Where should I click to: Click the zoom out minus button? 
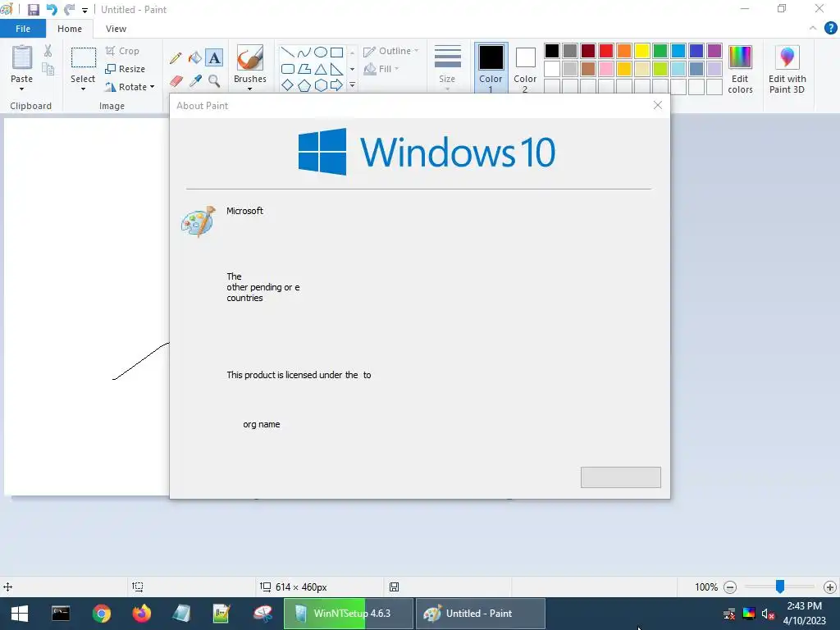click(x=729, y=587)
